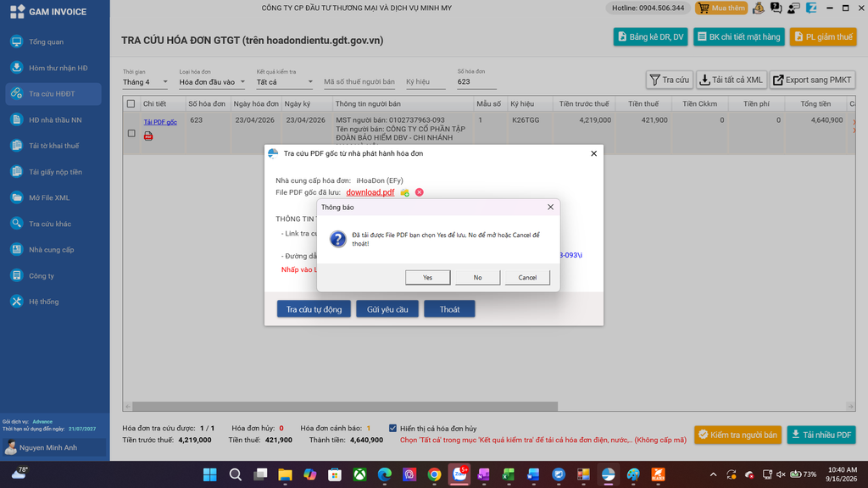868x488 pixels.
Task: Click the red delete icon beside download.pdf
Action: click(x=419, y=192)
